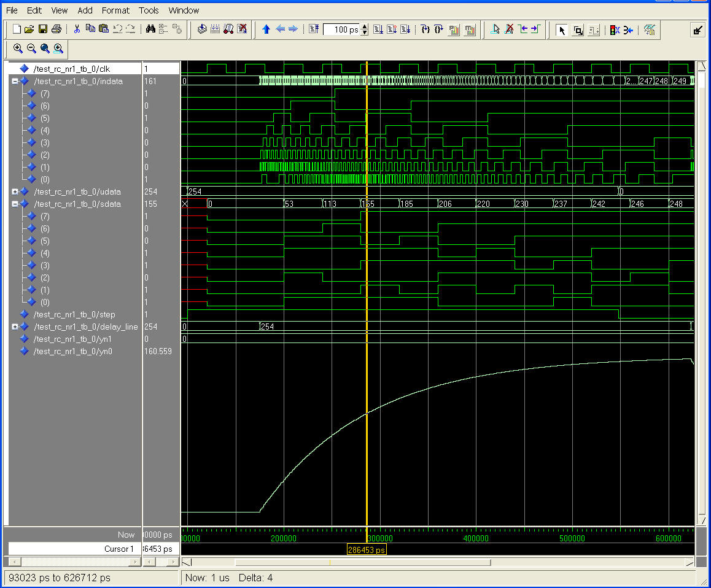Click the undock window icon at top right
The image size is (711, 588).
(x=697, y=30)
